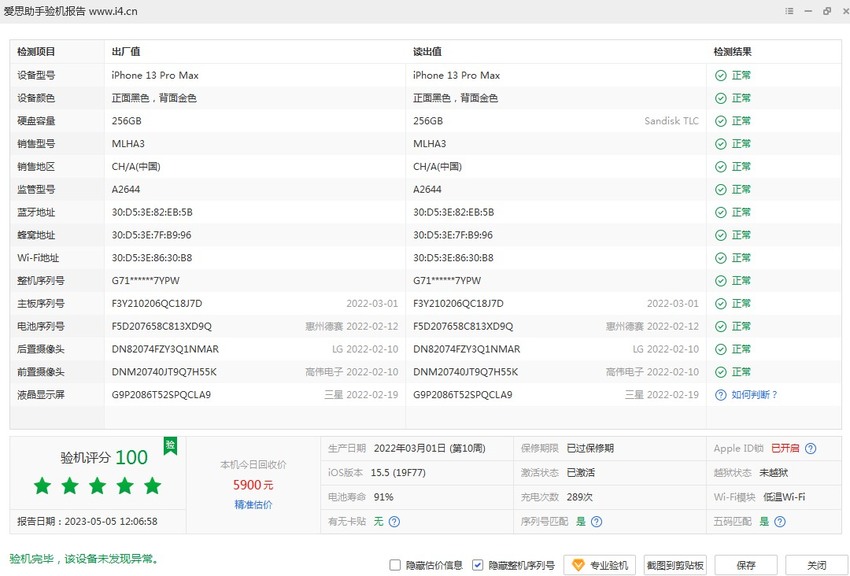Click the activation status 已激活

[x=581, y=473]
